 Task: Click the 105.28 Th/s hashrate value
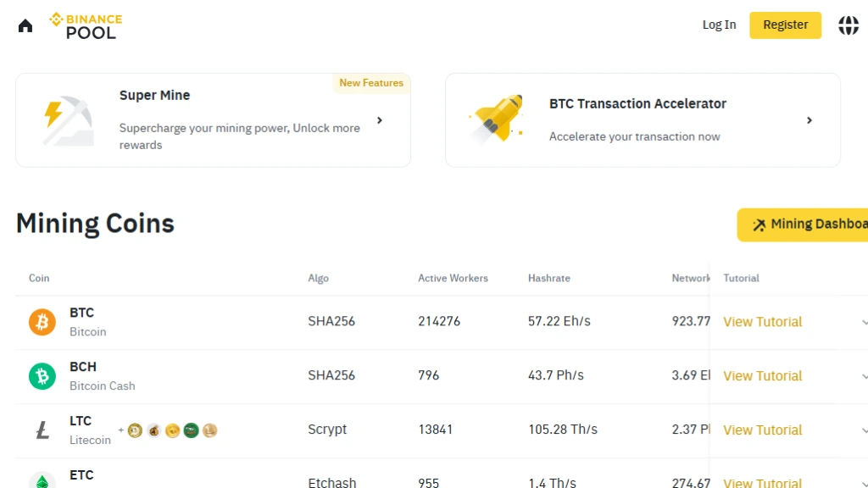point(563,430)
